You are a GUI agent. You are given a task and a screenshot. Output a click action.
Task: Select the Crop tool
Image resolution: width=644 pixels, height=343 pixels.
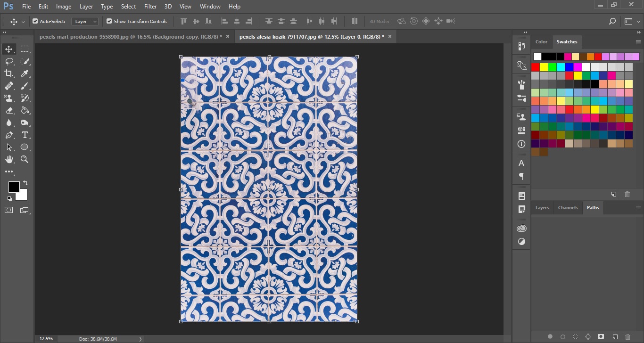click(x=9, y=73)
